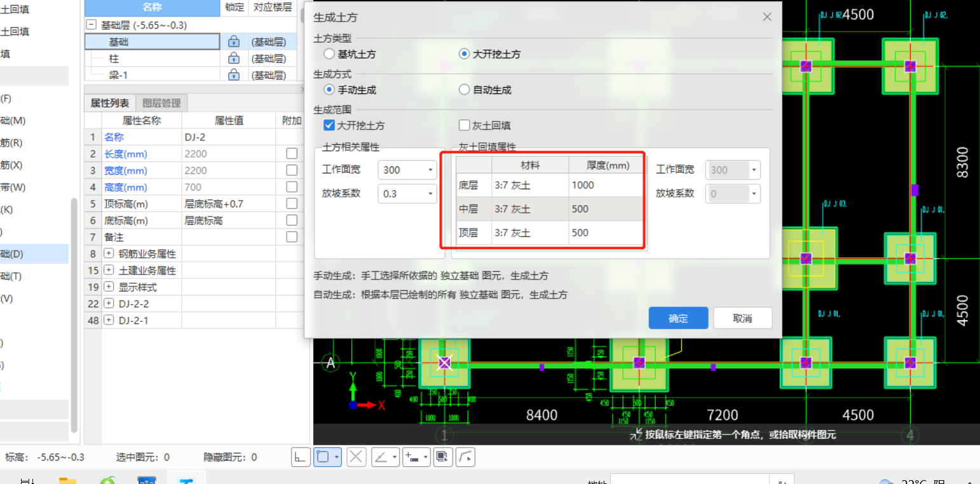The height and width of the screenshot is (484, 980).
Task: Tick the 附加 checkbox for 底标高(m)
Action: click(x=292, y=220)
